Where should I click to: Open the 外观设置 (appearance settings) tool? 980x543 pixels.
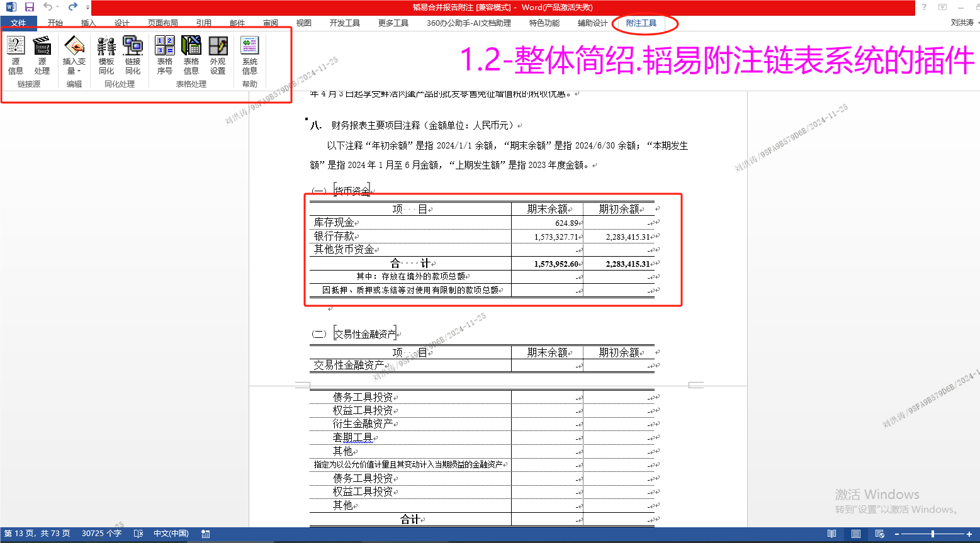coord(218,55)
